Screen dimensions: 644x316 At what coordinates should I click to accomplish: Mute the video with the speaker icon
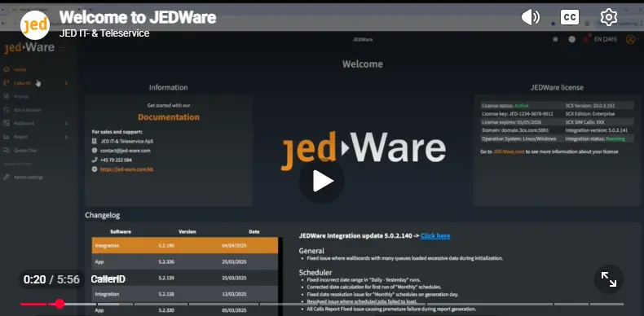pos(530,17)
